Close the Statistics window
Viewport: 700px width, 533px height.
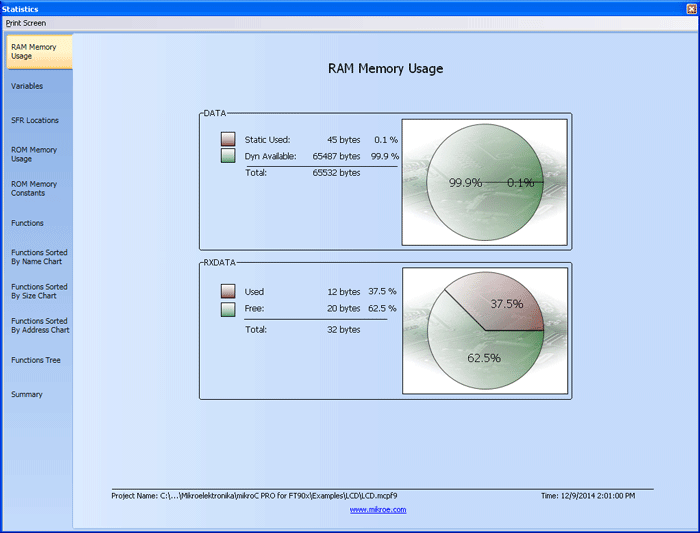point(692,8)
